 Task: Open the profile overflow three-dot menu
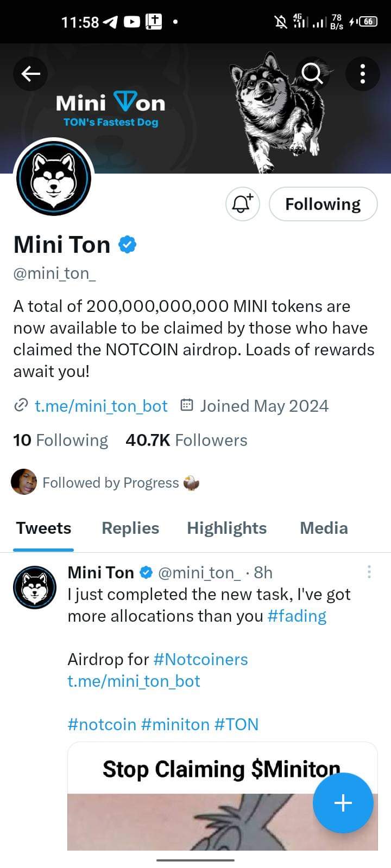coord(362,73)
